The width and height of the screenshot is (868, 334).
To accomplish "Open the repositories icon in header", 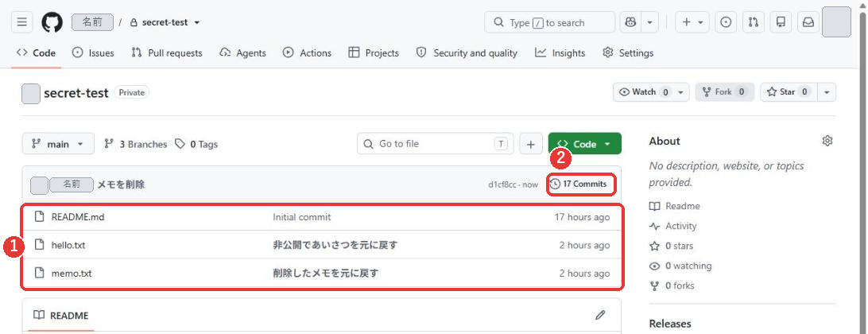I will coord(781,22).
